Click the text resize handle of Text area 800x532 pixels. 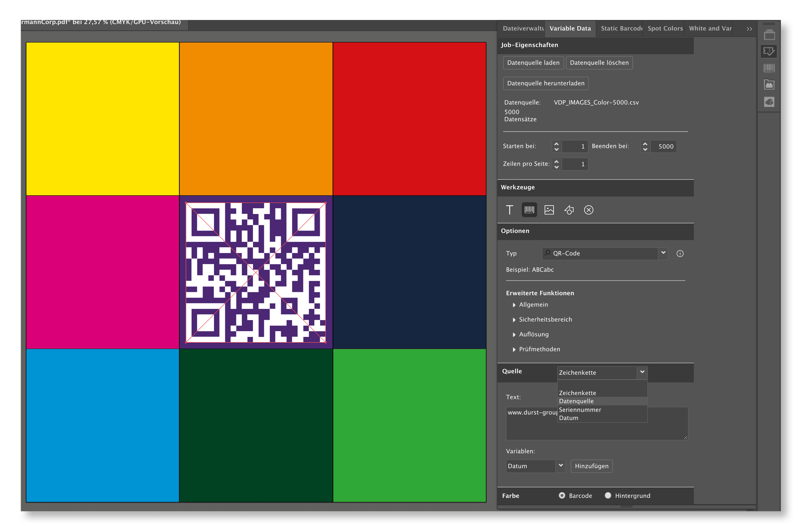tap(686, 437)
